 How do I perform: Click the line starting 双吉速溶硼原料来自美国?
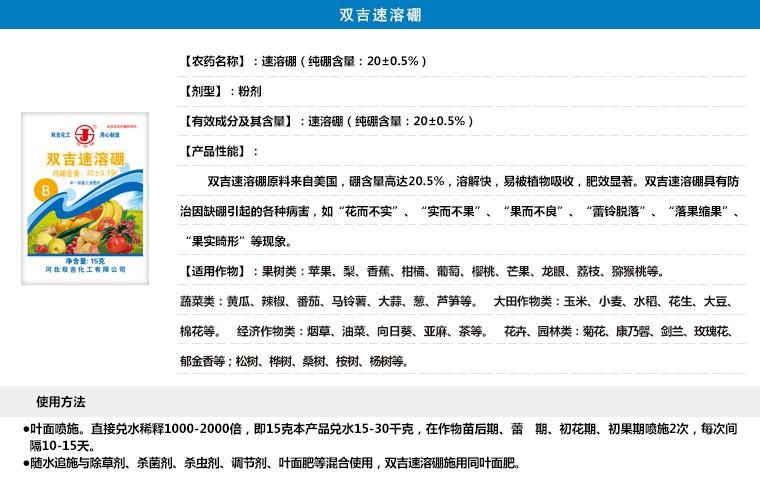(473, 181)
